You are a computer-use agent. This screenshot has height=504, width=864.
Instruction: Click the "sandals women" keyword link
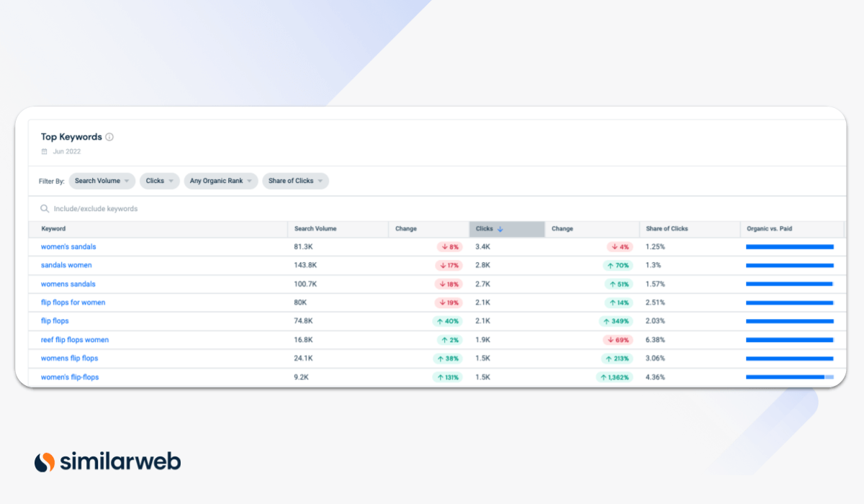(66, 266)
